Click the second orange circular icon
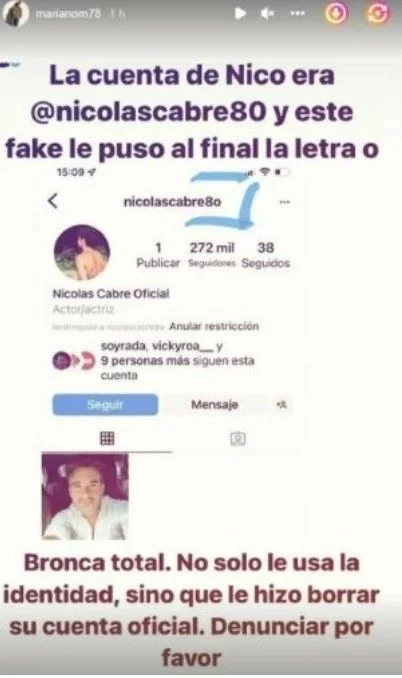Viewport: 402px width, 678px height. click(377, 13)
